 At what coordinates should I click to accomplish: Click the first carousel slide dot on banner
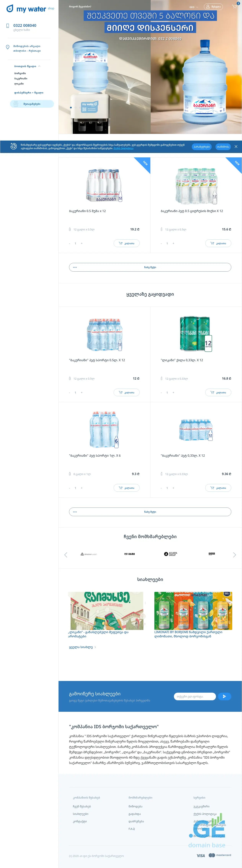tap(71, 107)
